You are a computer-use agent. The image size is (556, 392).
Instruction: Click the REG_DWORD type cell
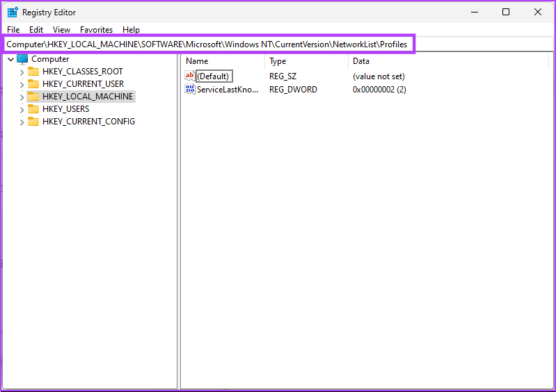point(293,89)
